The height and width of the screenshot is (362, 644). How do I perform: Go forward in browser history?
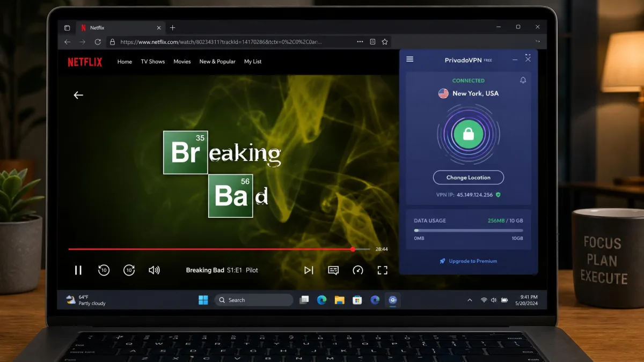point(82,42)
